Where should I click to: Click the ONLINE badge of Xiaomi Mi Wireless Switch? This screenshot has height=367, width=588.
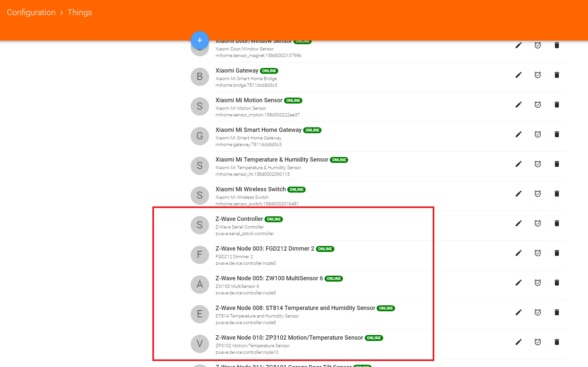pyautogui.click(x=296, y=190)
